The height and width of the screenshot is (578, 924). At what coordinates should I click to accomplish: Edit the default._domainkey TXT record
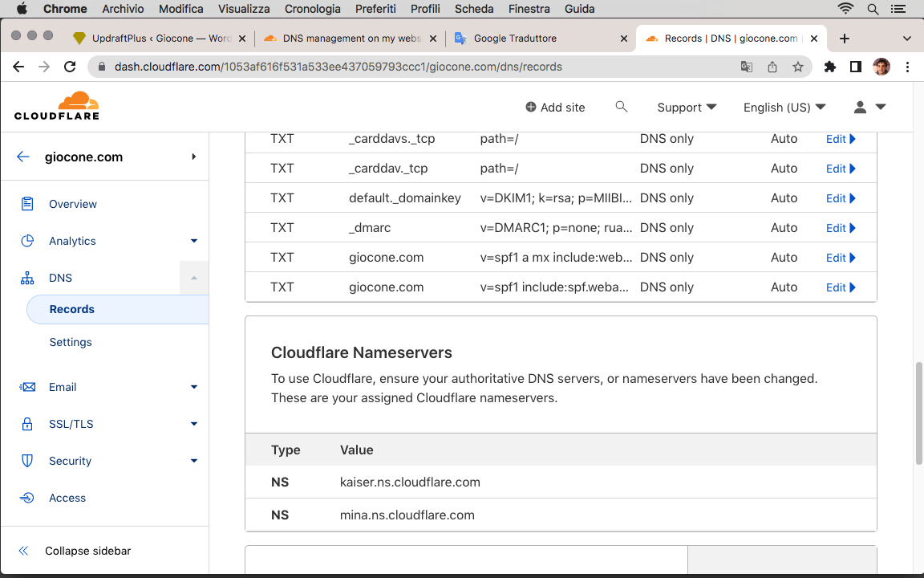841,198
